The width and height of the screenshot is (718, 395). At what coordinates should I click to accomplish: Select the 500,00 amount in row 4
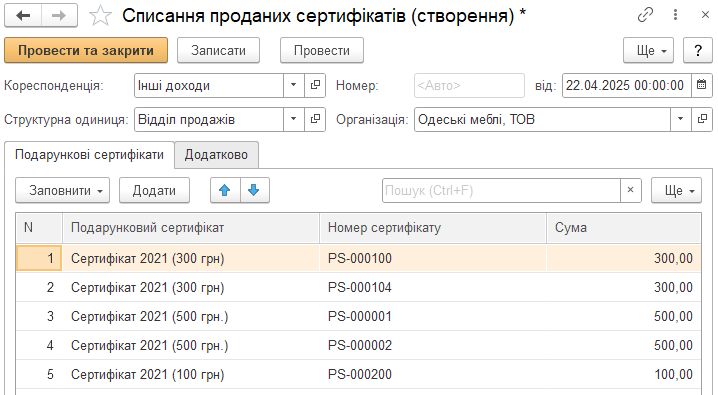(x=624, y=345)
